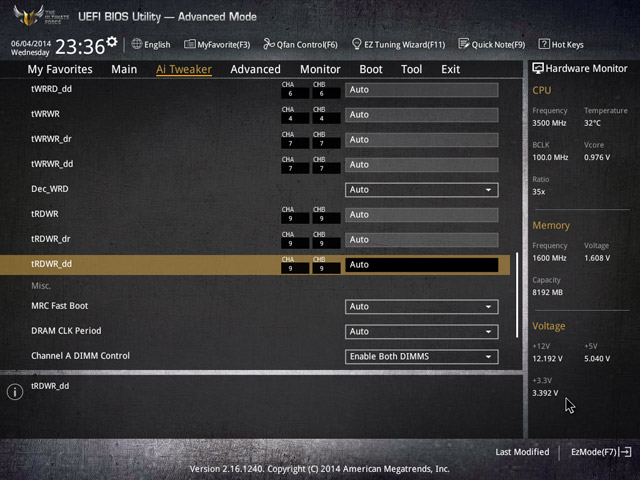The image size is (640, 480).
Task: Select the Dec_WRD row label
Action: point(50,189)
